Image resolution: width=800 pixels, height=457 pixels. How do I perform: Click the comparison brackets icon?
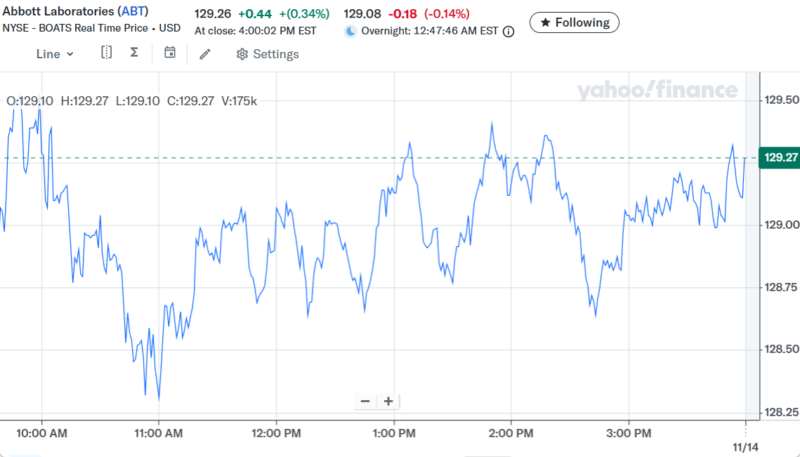pos(106,53)
